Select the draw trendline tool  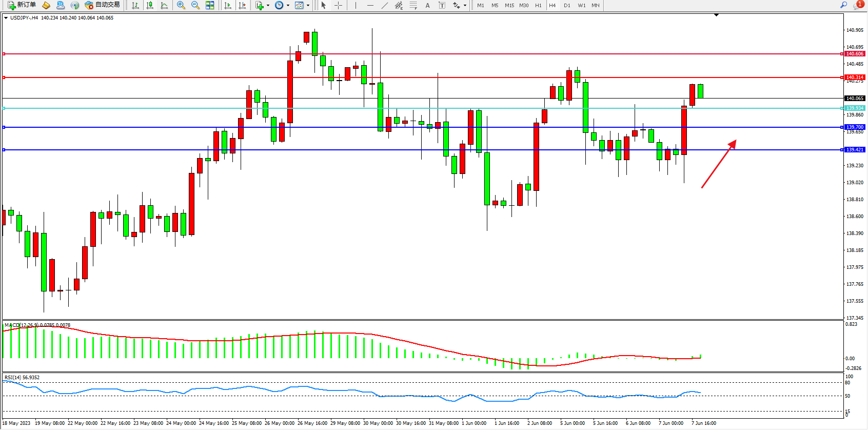click(384, 5)
